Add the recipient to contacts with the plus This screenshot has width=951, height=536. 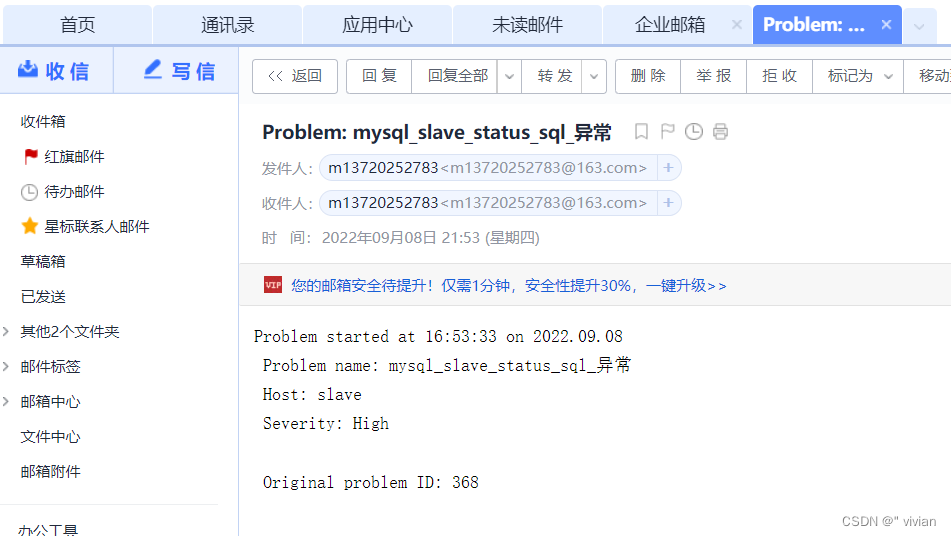pyautogui.click(x=668, y=203)
